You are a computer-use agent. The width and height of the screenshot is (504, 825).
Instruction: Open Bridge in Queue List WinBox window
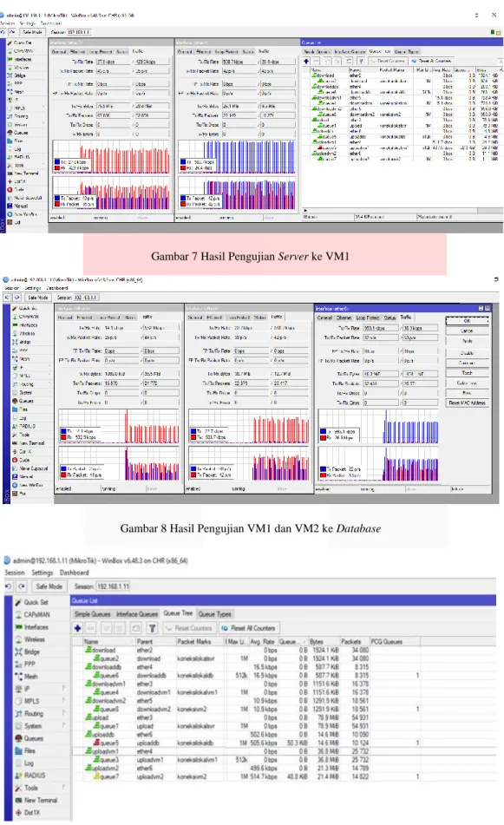click(x=28, y=651)
